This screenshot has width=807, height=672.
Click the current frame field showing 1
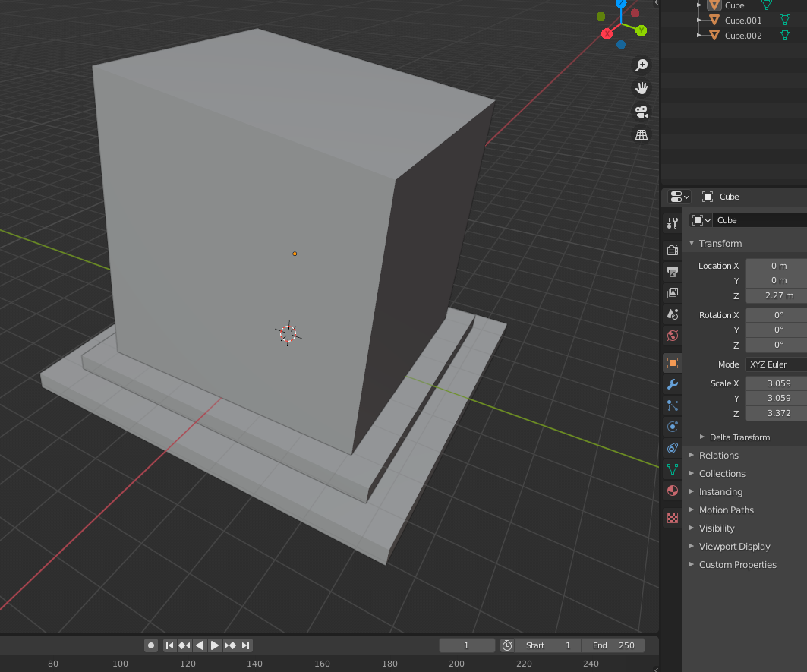467,645
